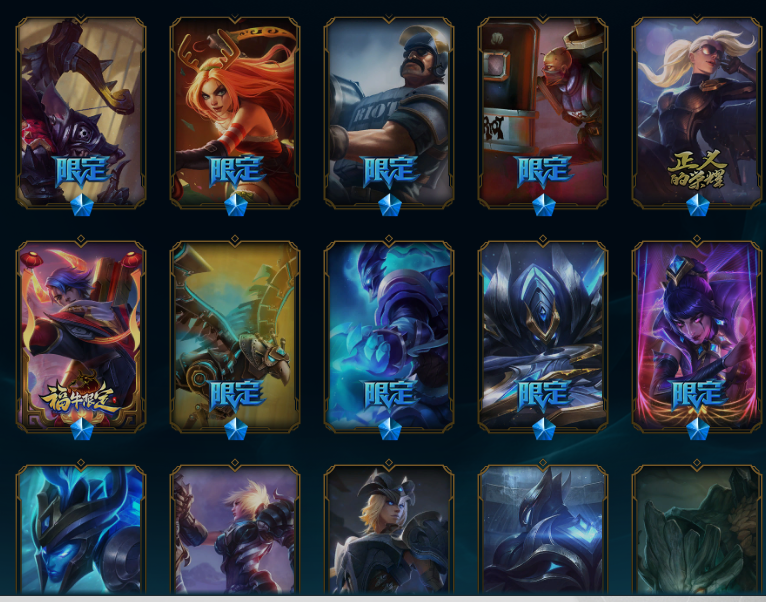Viewport: 766px width, 602px height.
Task: Click blue gem under blue flame warrior
Action: pyautogui.click(x=389, y=429)
